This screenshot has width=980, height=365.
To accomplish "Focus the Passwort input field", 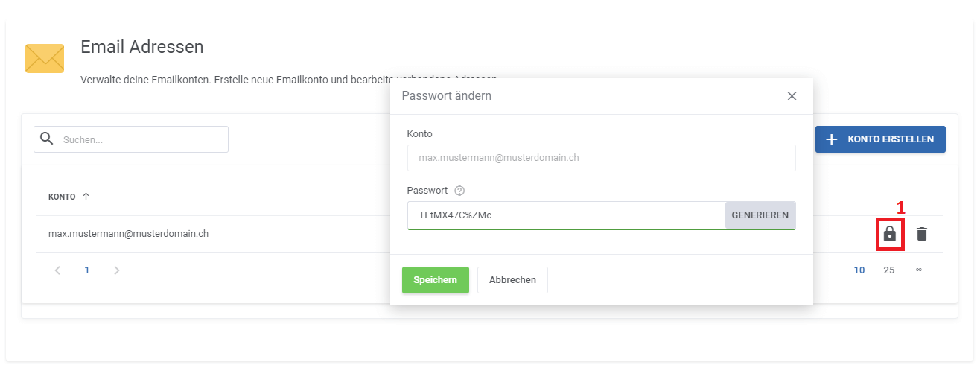I will pos(566,215).
